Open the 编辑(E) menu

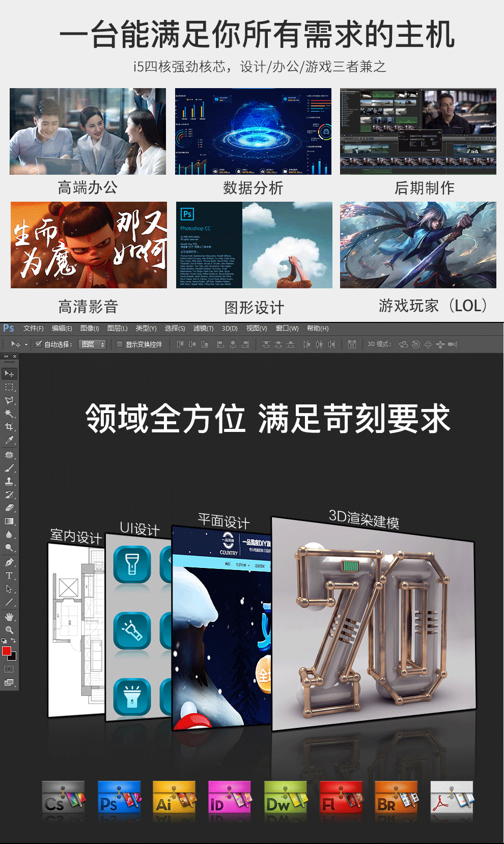62,329
